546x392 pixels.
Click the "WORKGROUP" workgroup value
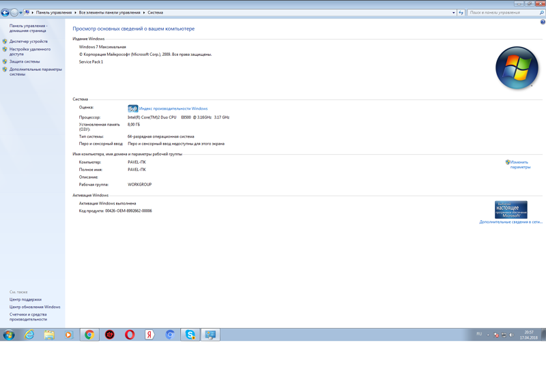point(140,185)
